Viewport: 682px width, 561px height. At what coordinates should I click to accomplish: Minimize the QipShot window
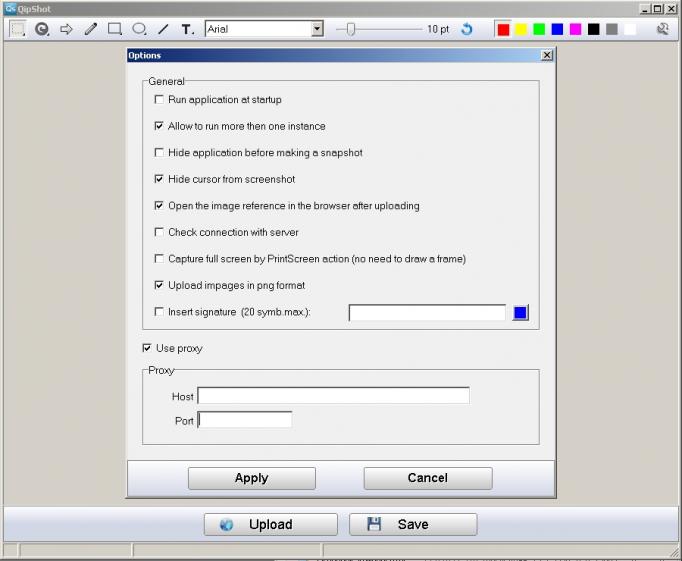pyautogui.click(x=645, y=9)
